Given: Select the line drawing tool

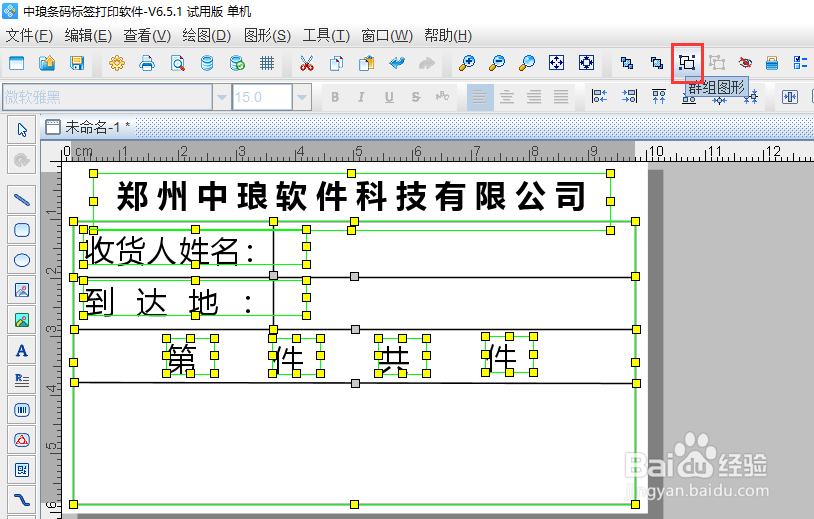Looking at the screenshot, I should [22, 200].
